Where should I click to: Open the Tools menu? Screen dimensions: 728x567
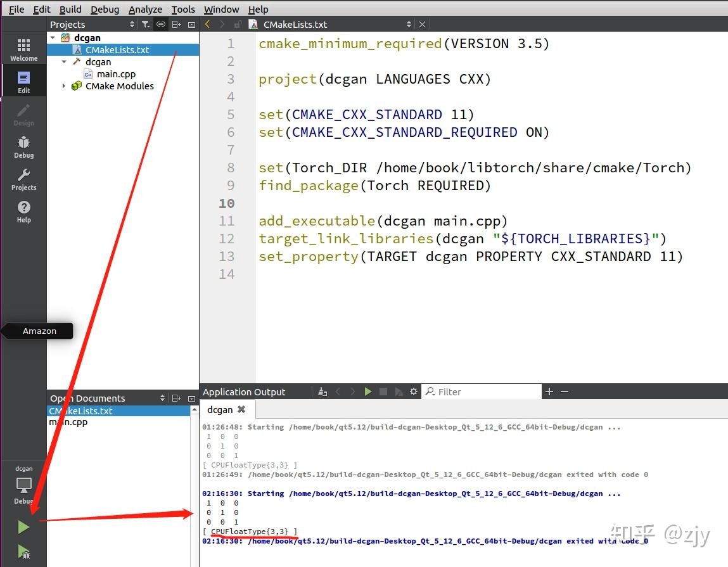coord(183,10)
